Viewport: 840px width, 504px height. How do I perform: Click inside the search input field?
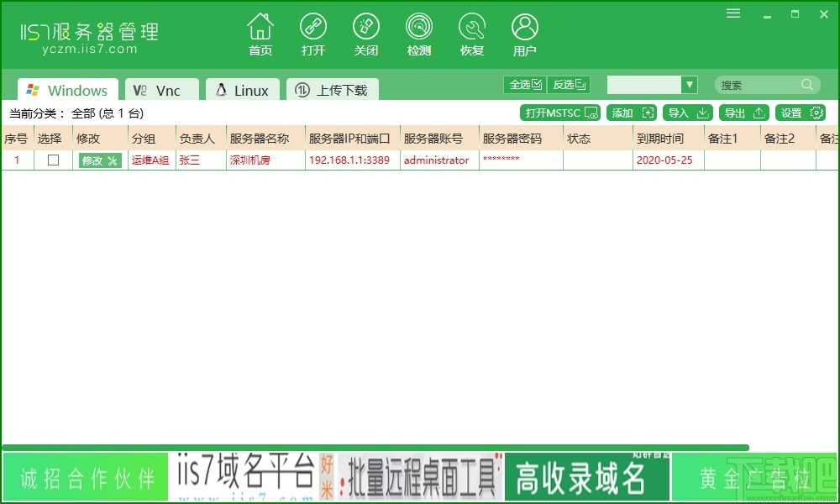(756, 85)
